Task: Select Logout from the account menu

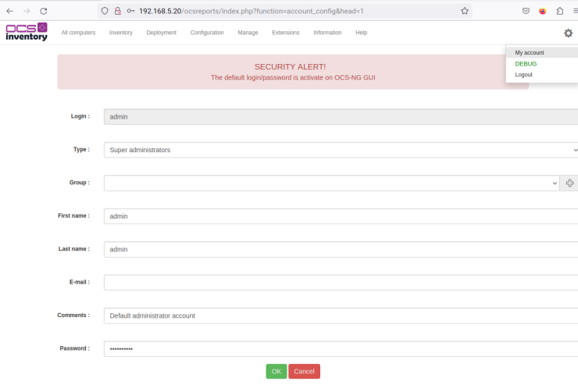Action: (523, 75)
